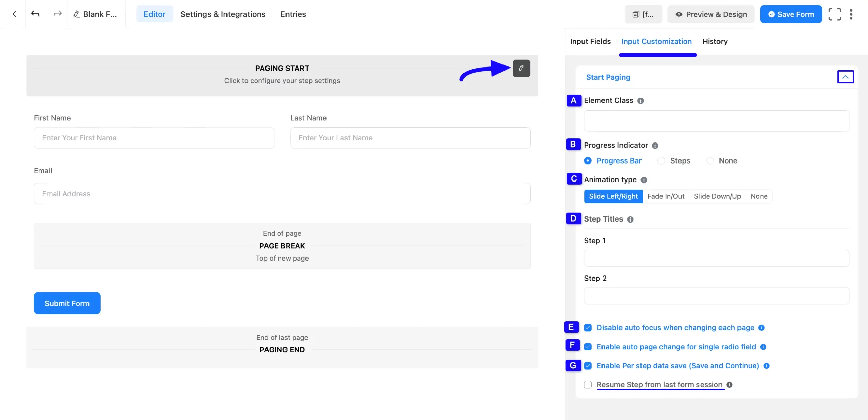The image size is (868, 420).
Task: Show Element Class info tooltip
Action: point(640,101)
